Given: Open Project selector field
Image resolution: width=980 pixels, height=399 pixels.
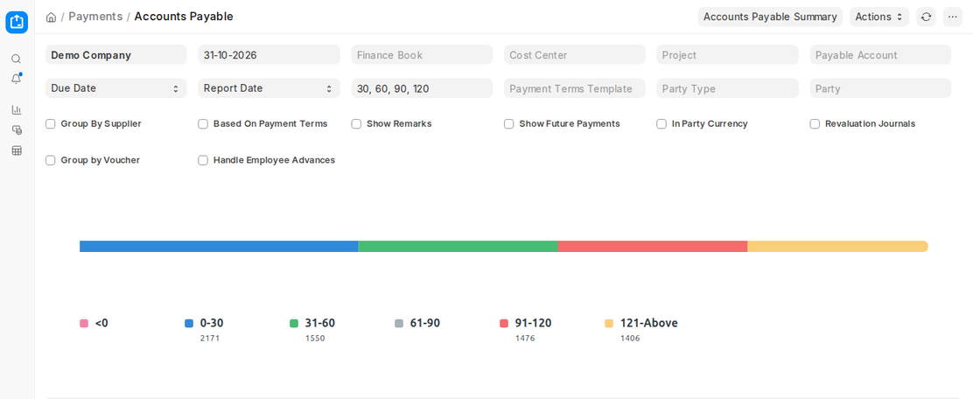Looking at the screenshot, I should (727, 54).
